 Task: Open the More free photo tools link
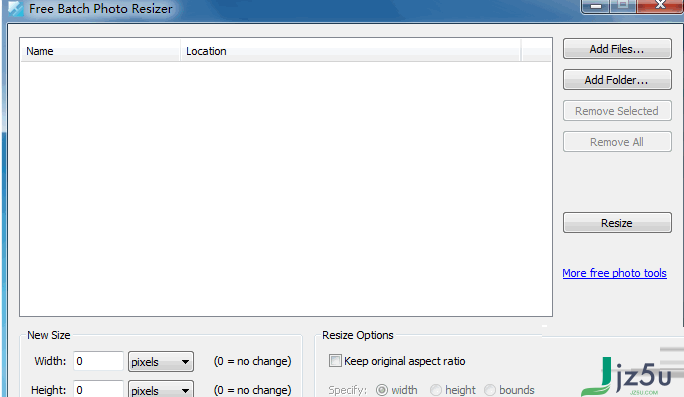point(614,273)
